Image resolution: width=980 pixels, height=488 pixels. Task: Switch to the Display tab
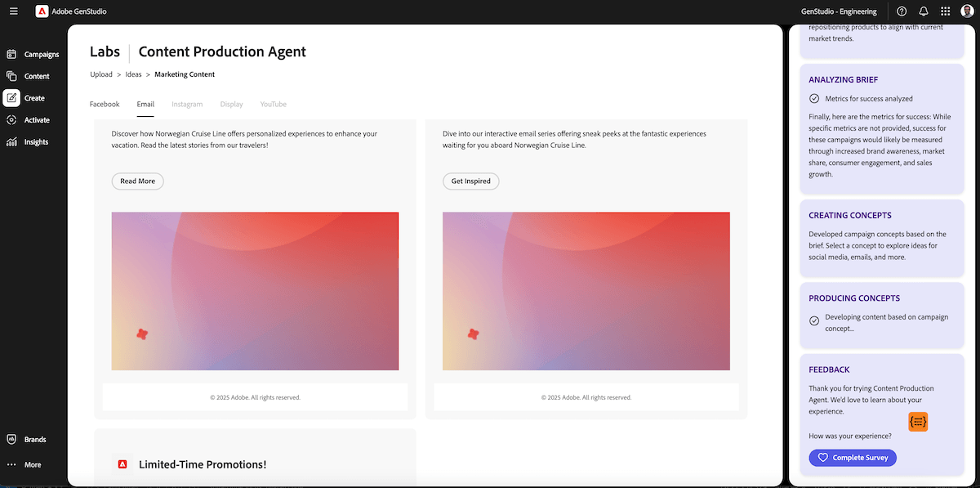(232, 105)
